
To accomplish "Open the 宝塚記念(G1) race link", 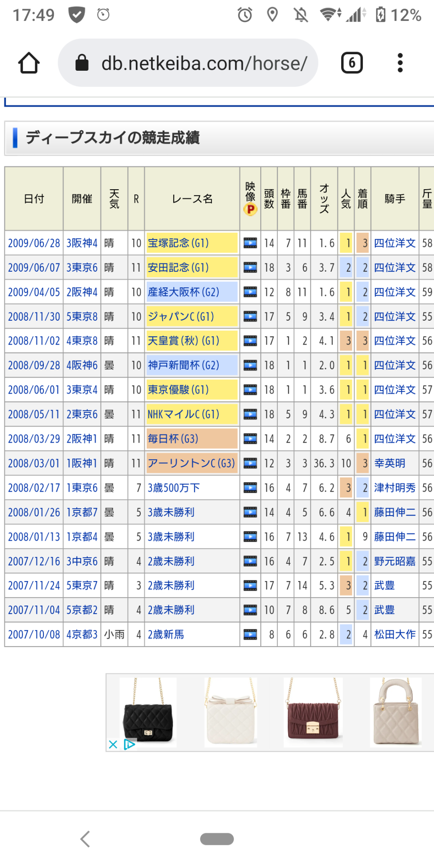I will (178, 243).
